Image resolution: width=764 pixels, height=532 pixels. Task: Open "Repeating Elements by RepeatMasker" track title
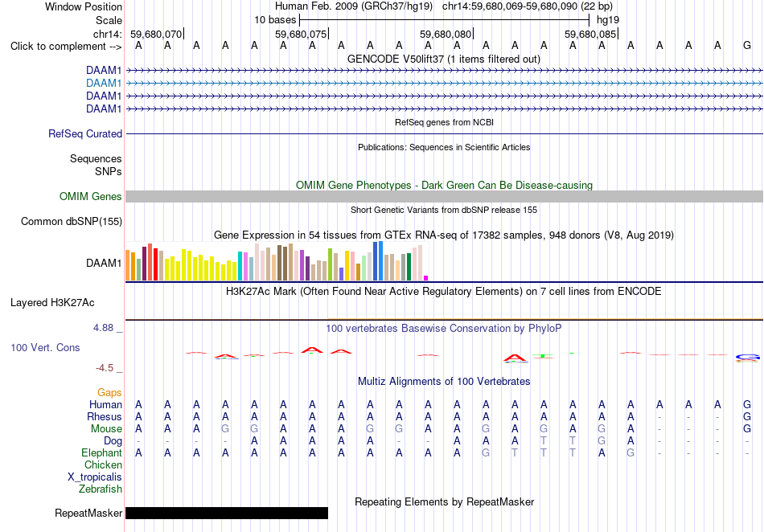click(x=444, y=501)
